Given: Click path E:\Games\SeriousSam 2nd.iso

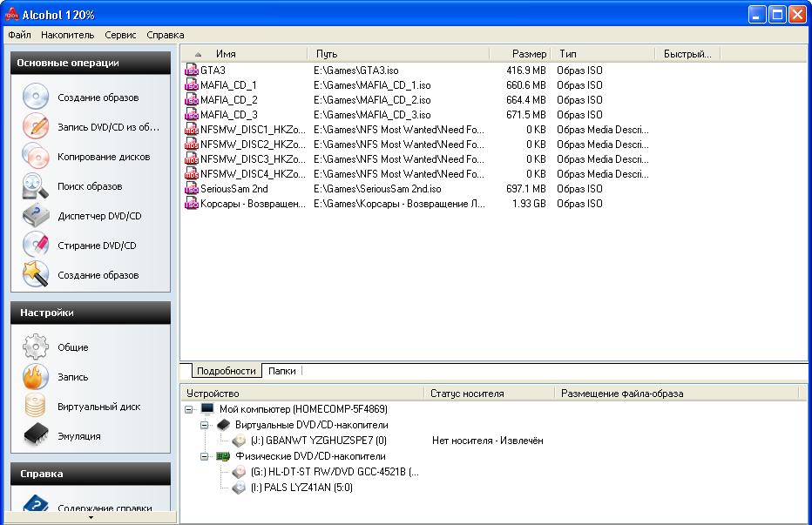Looking at the screenshot, I should [x=377, y=189].
